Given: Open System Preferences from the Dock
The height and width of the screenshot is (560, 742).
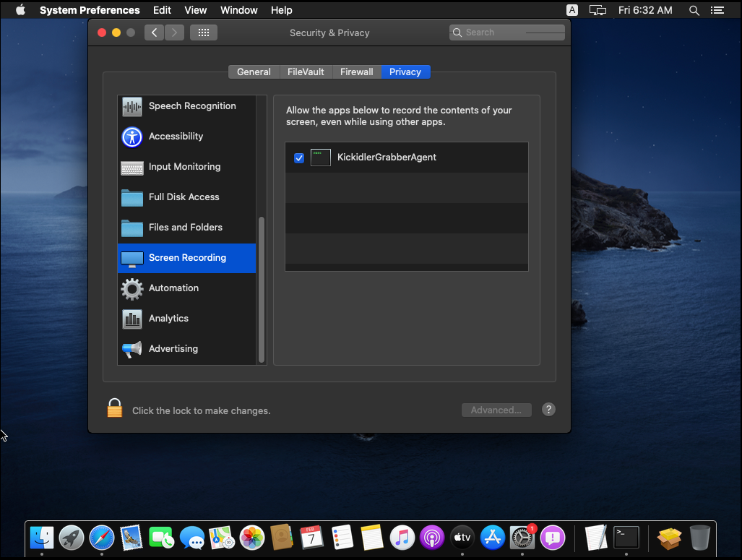Looking at the screenshot, I should click(x=522, y=538).
